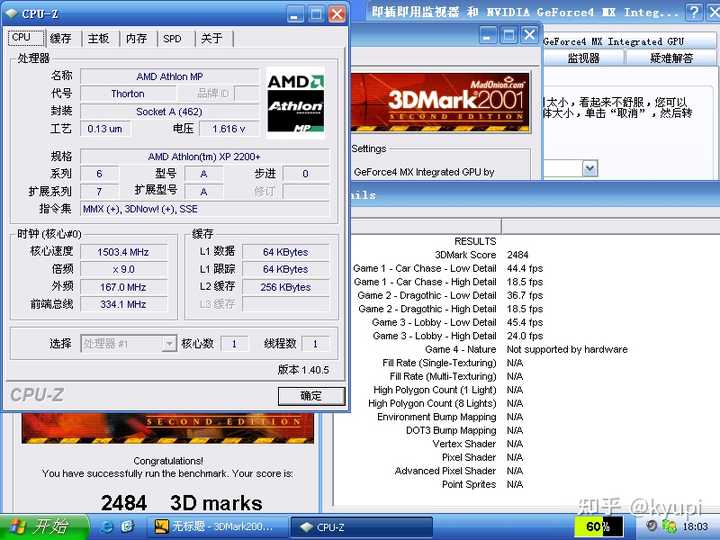The image size is (720, 540).
Task: Click the Fill Rate (Single-Texturing) row
Action: 453,363
